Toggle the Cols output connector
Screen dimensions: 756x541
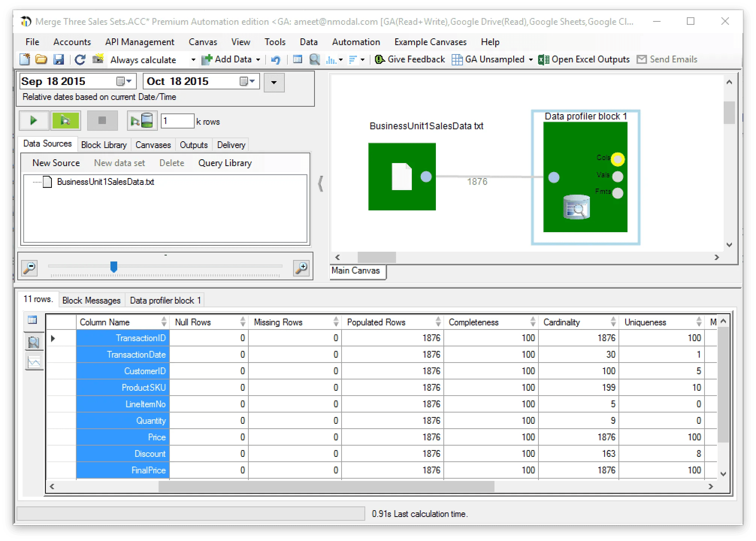[617, 159]
